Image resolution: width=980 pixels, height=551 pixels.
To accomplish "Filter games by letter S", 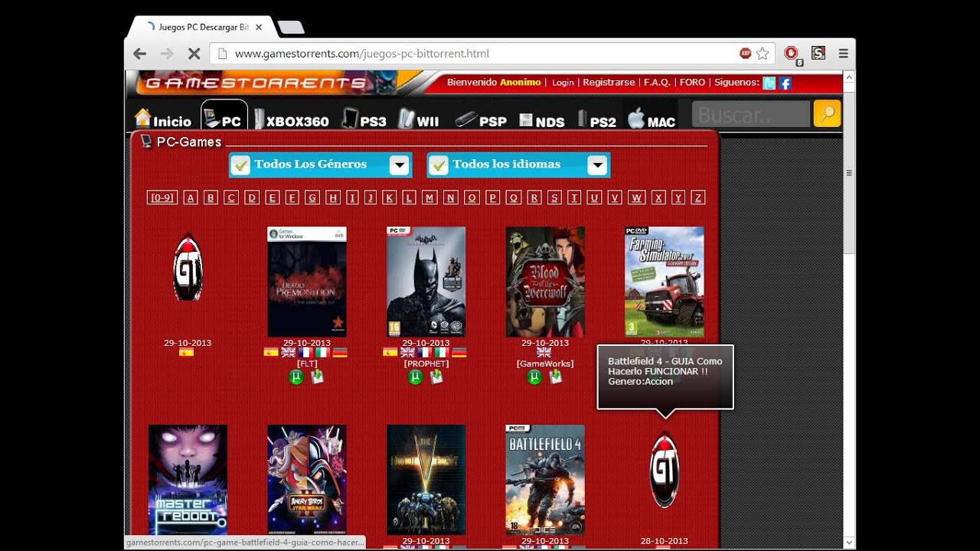I will coord(555,197).
